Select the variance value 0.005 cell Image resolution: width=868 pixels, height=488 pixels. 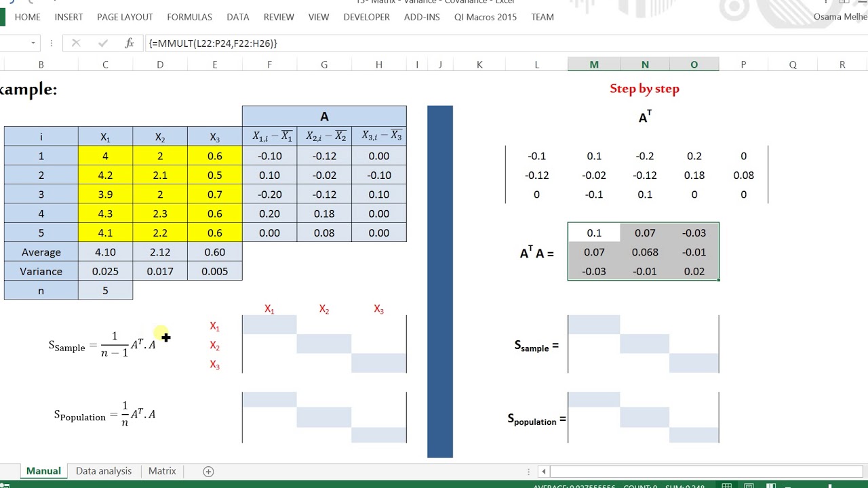coord(215,271)
